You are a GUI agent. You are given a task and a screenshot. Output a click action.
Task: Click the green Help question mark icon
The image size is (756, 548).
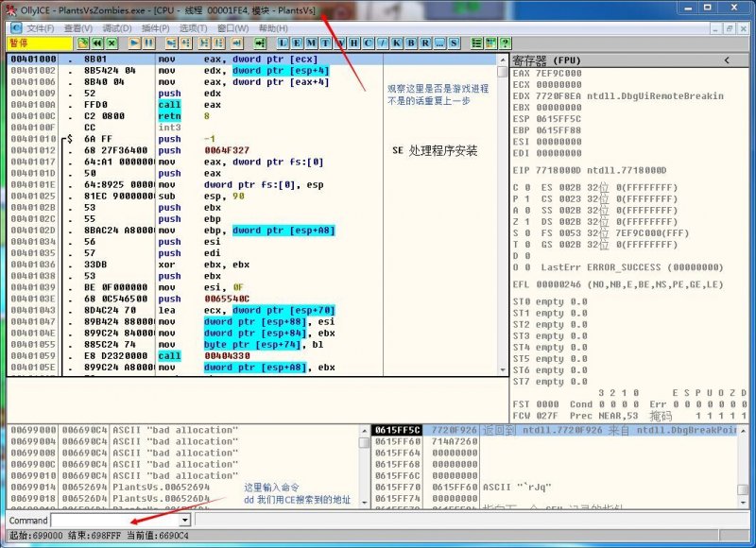pyautogui.click(x=506, y=43)
